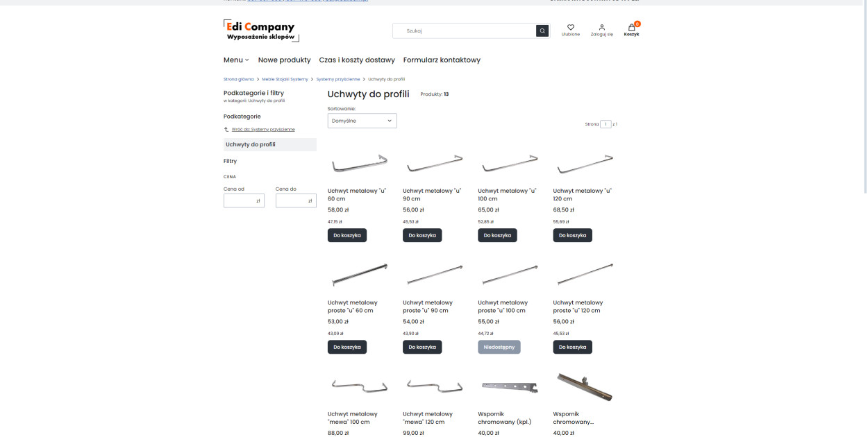Click the Szukaj search field
The image size is (868, 437).
(x=465, y=31)
